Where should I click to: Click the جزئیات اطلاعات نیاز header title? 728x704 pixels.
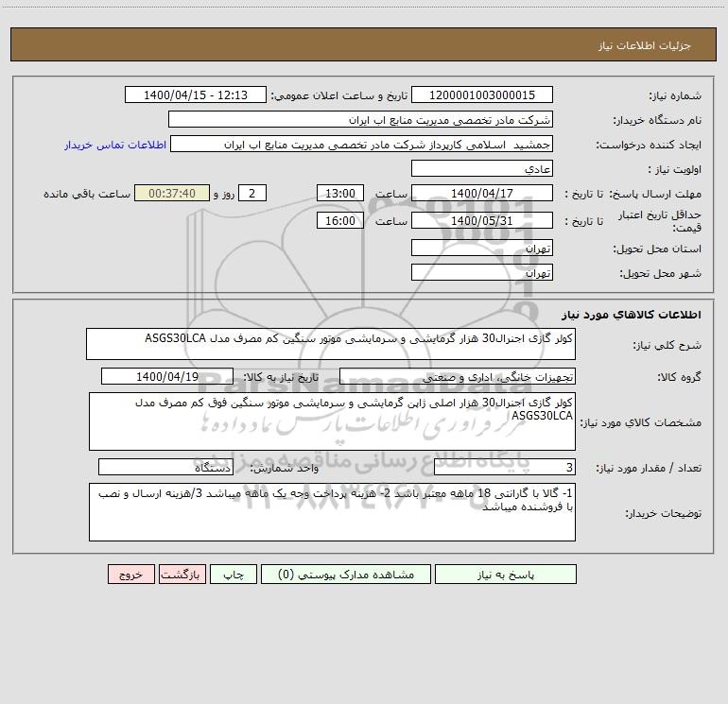click(x=645, y=45)
